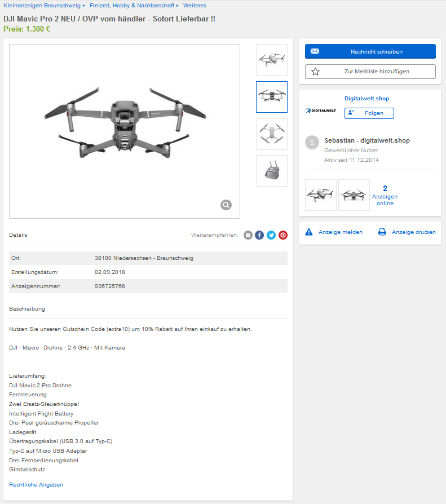The width and height of the screenshot is (446, 504).
Task: Open the Digitalwelt.shop seller link
Action: pyautogui.click(x=366, y=98)
